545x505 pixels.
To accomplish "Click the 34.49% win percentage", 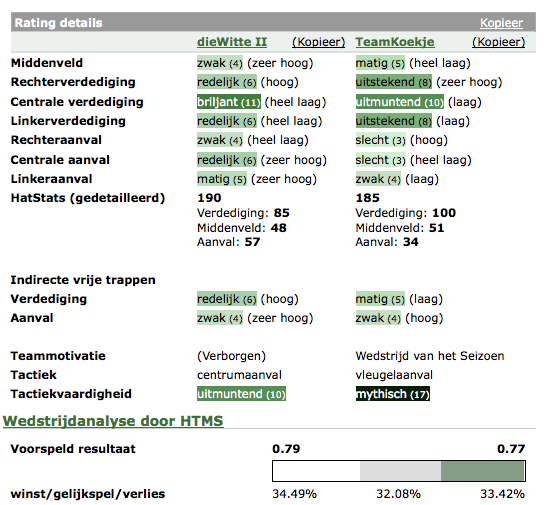I will (294, 494).
